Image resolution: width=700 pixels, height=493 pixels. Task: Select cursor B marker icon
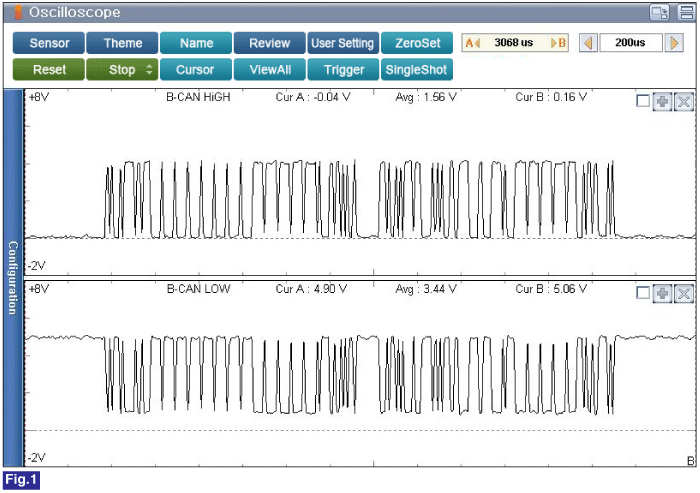tap(558, 43)
